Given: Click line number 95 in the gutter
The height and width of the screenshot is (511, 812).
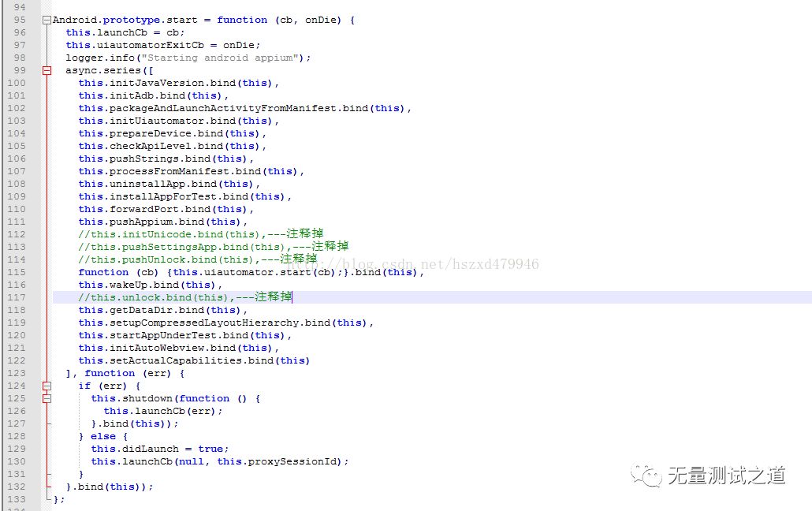Looking at the screenshot, I should point(19,20).
